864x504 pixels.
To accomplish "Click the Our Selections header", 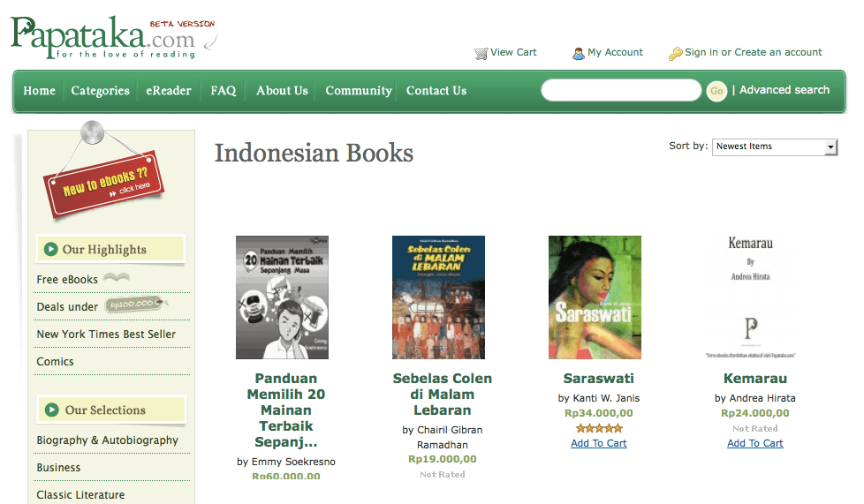I will [111, 410].
